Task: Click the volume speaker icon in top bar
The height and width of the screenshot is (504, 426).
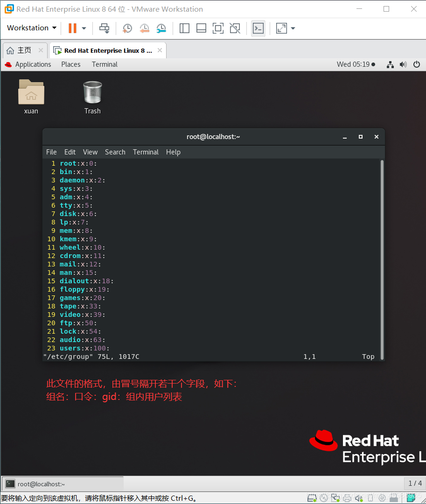Action: click(x=403, y=64)
